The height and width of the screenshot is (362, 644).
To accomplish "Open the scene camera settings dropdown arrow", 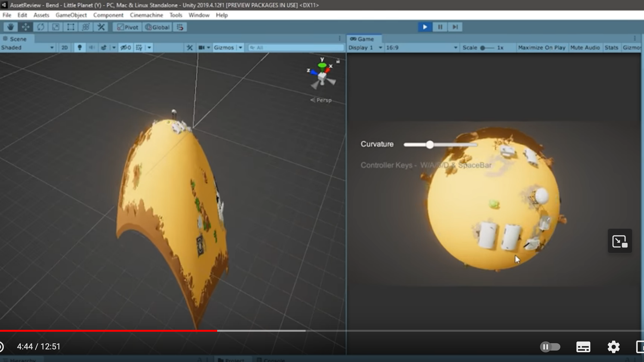I will click(x=208, y=48).
